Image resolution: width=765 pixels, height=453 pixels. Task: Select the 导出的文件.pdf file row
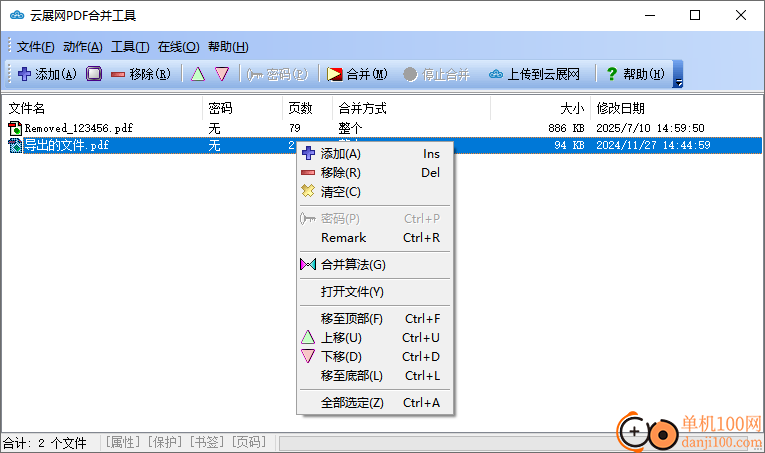tap(382, 145)
